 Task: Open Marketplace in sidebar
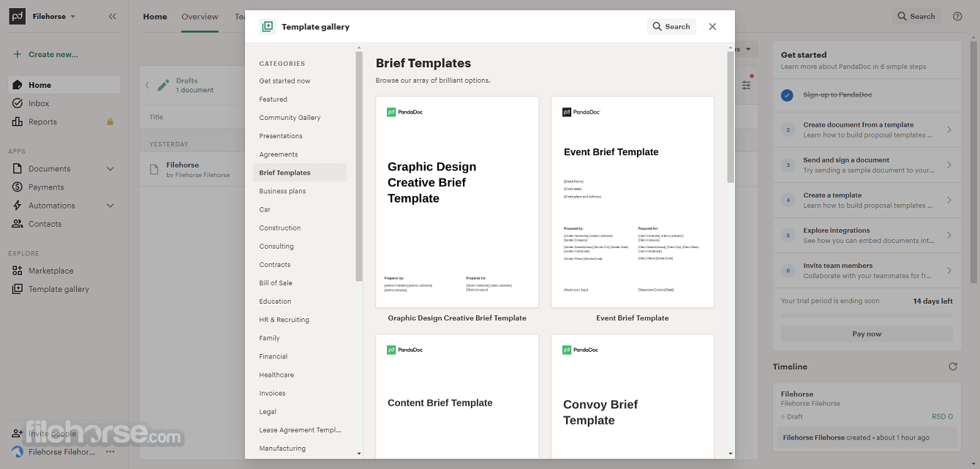tap(50, 271)
